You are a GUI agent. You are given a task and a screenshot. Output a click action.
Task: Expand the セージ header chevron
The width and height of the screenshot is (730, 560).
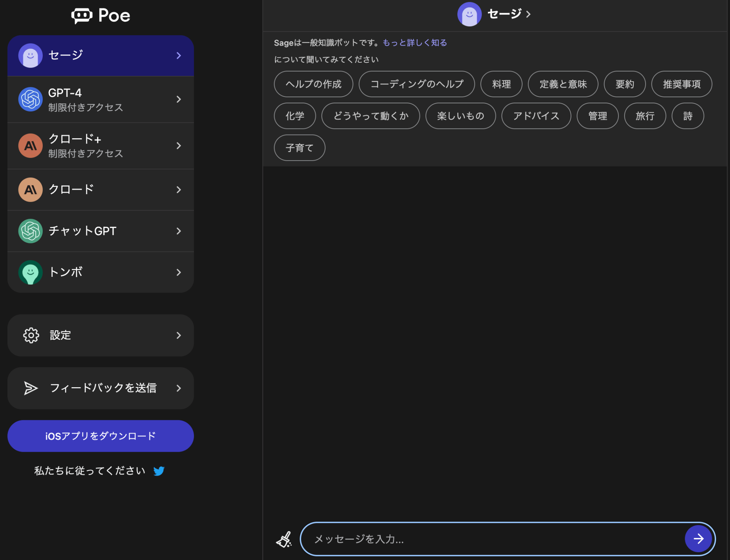coord(529,14)
